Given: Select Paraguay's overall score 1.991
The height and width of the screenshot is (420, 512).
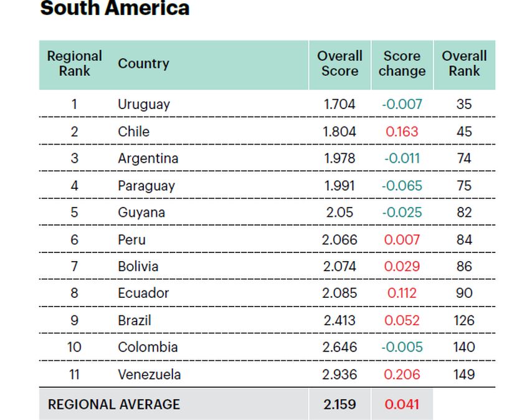Looking at the screenshot, I should pos(339,186).
